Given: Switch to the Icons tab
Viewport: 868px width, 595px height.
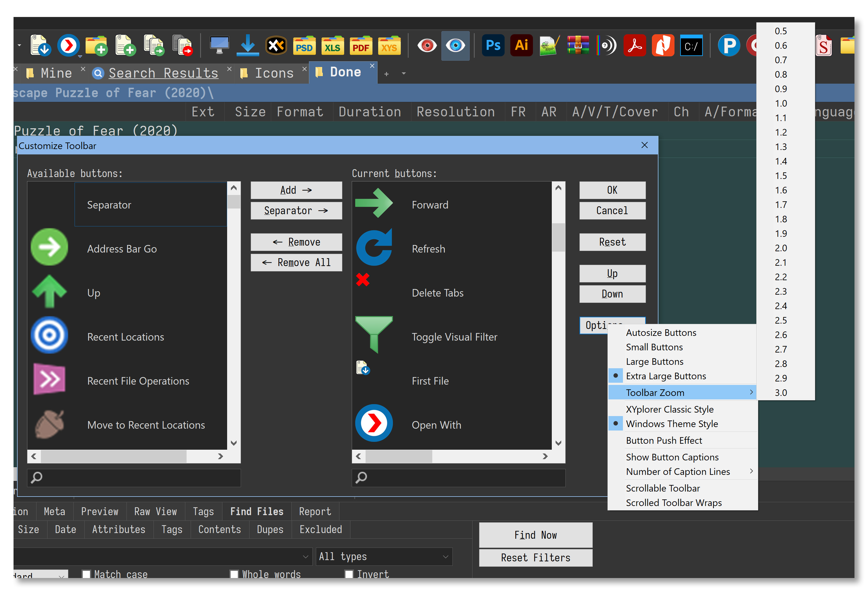Looking at the screenshot, I should [x=274, y=73].
